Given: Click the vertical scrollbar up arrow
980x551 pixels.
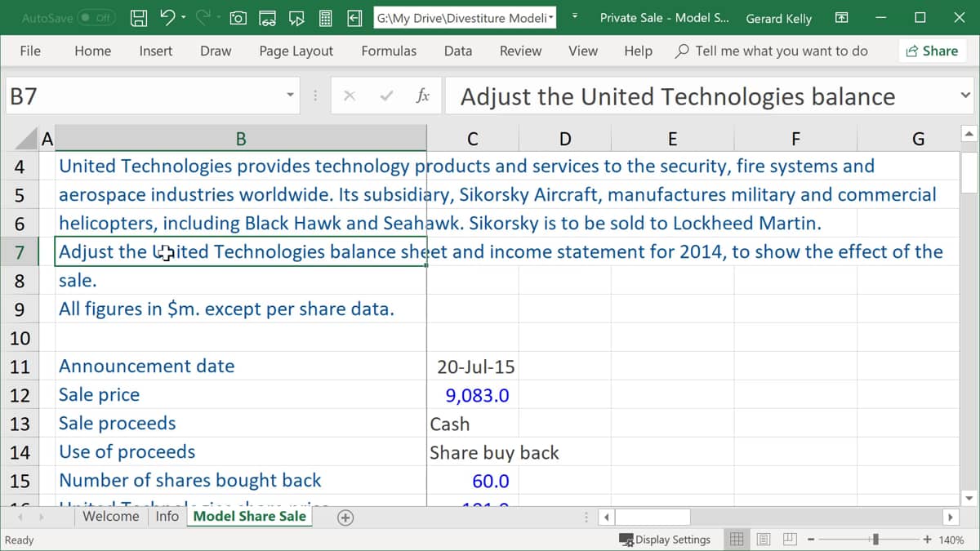Looking at the screenshot, I should [969, 133].
